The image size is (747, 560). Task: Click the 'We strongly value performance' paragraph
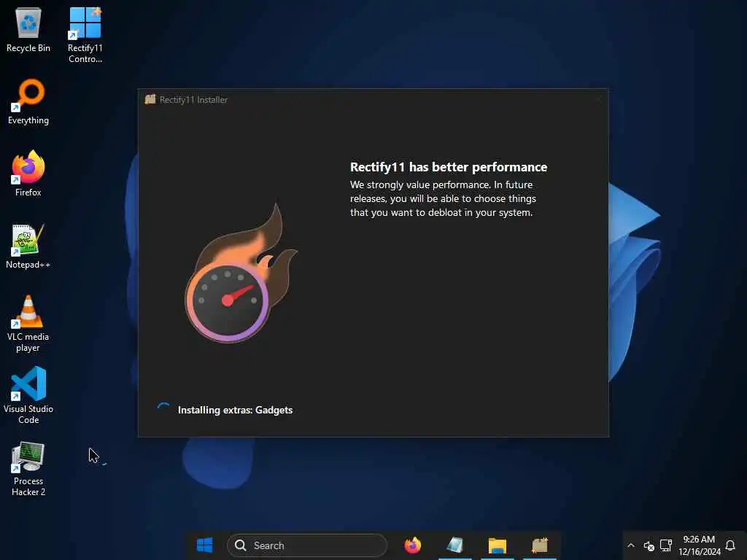pyautogui.click(x=443, y=198)
